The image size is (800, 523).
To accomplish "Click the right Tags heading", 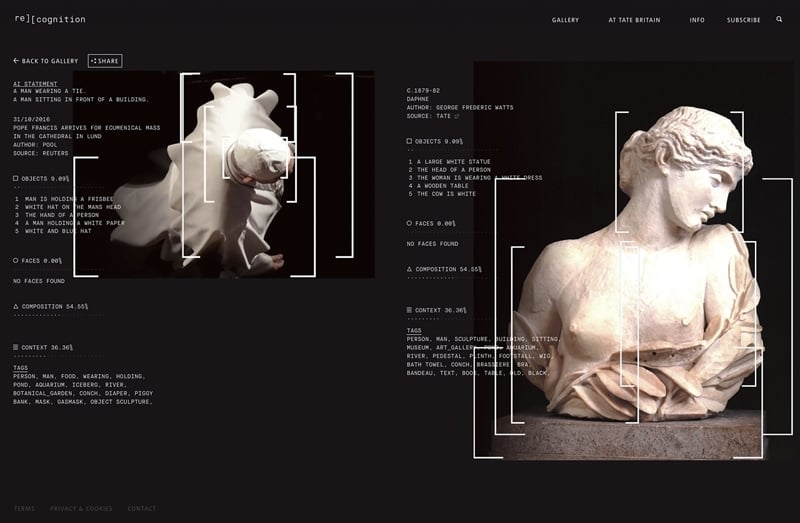I will click(x=414, y=331).
